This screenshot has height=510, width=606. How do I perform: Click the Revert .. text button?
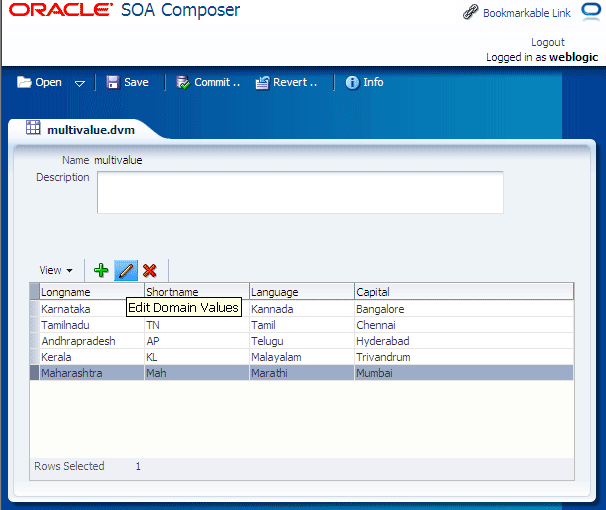[x=295, y=82]
